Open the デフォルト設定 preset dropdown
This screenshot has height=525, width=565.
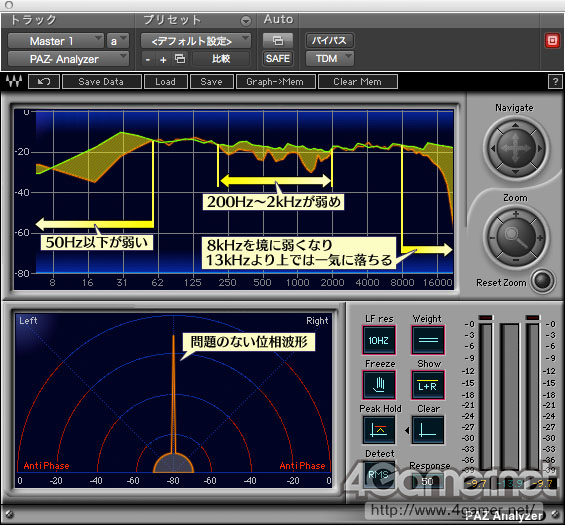pyautogui.click(x=195, y=41)
